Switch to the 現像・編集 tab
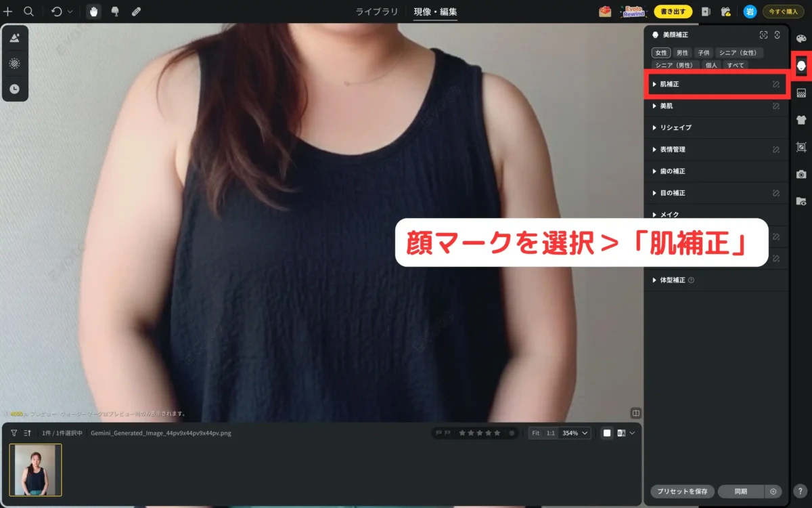 436,12
